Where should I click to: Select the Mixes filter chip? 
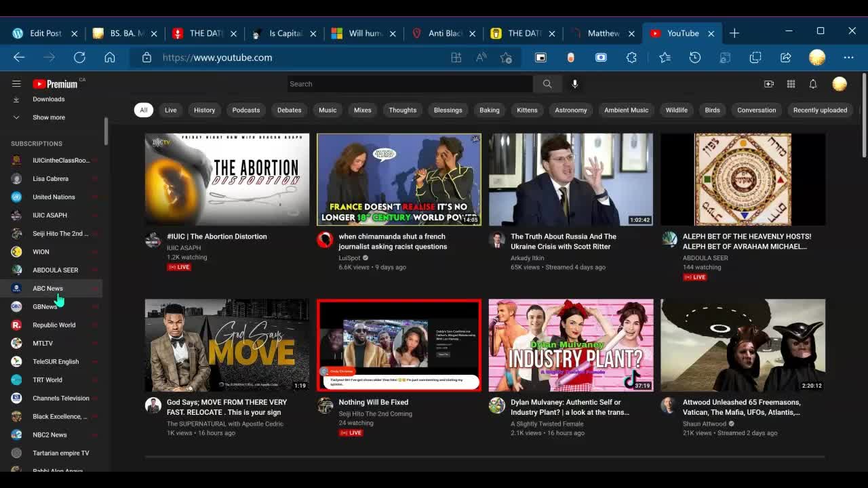363,110
